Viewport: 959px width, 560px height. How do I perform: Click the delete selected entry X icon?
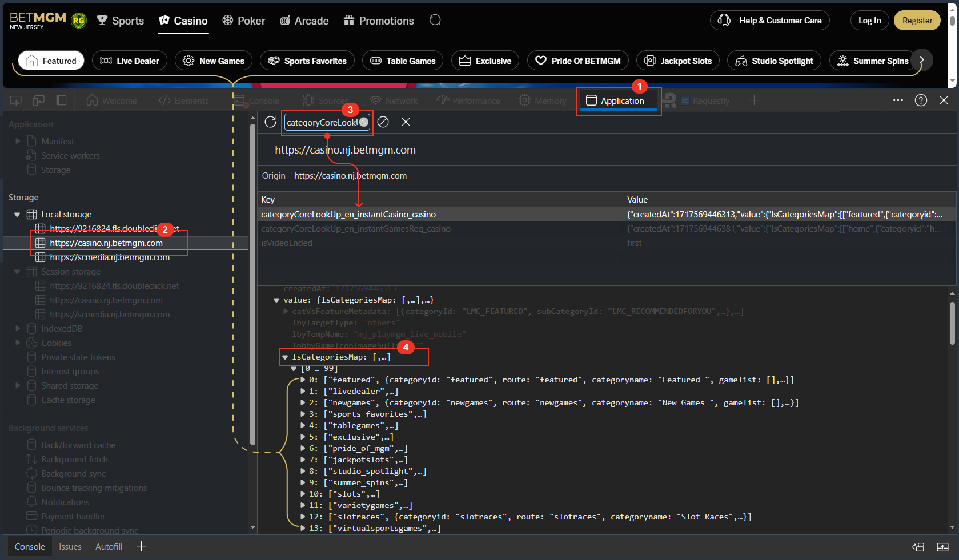coord(406,122)
